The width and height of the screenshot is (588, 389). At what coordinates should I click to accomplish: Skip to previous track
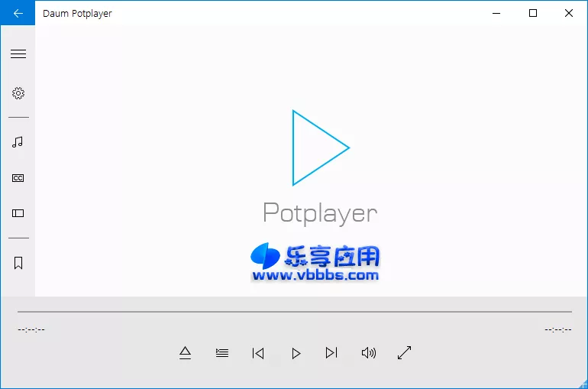258,353
